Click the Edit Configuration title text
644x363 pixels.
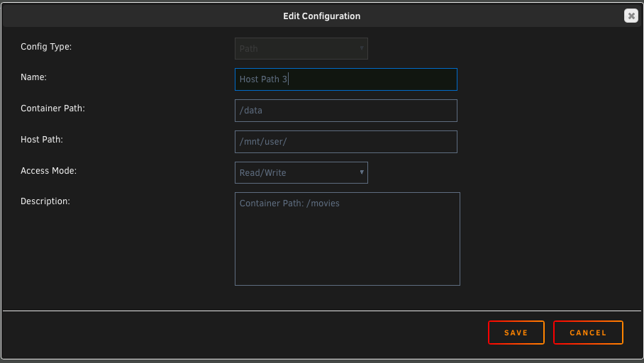tap(321, 16)
